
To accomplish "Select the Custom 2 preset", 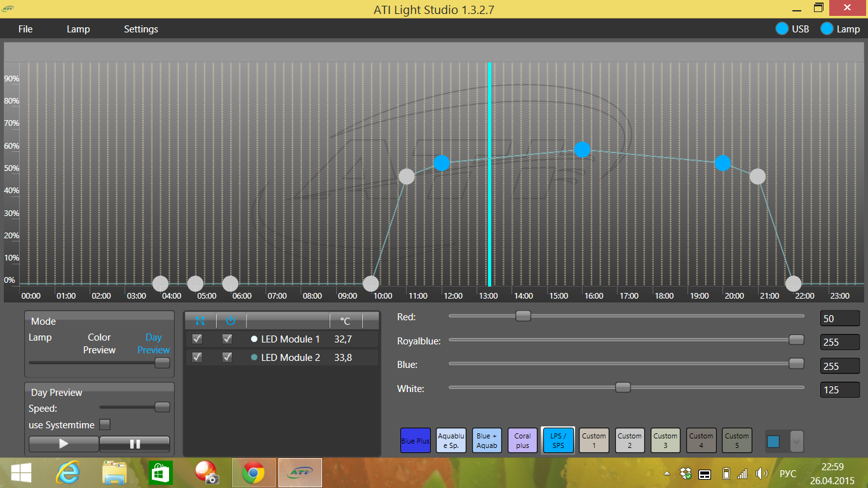I will 630,440.
